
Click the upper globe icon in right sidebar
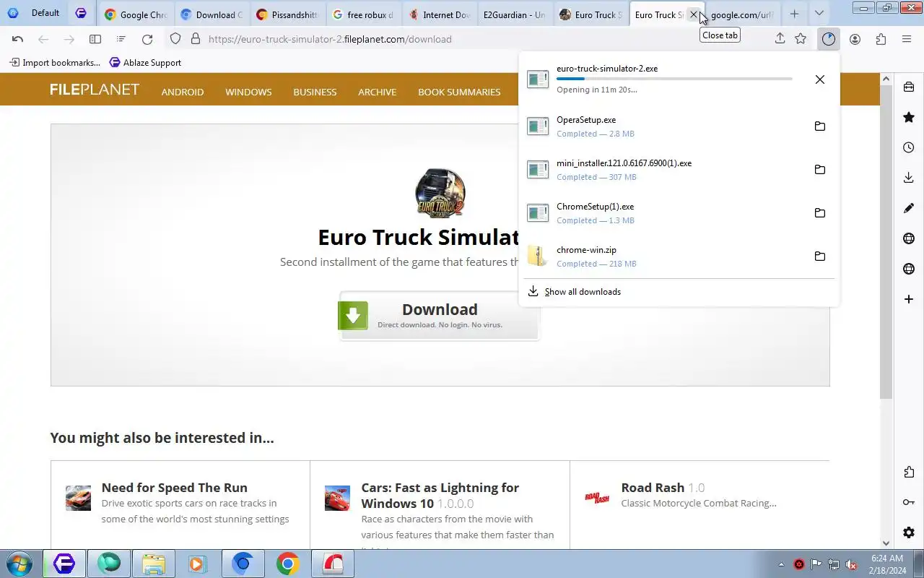click(x=909, y=238)
